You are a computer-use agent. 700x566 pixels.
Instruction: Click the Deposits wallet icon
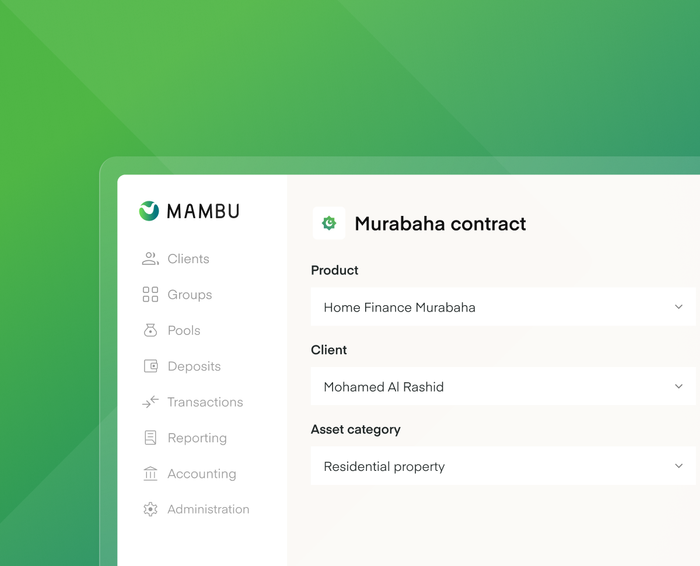tap(150, 366)
